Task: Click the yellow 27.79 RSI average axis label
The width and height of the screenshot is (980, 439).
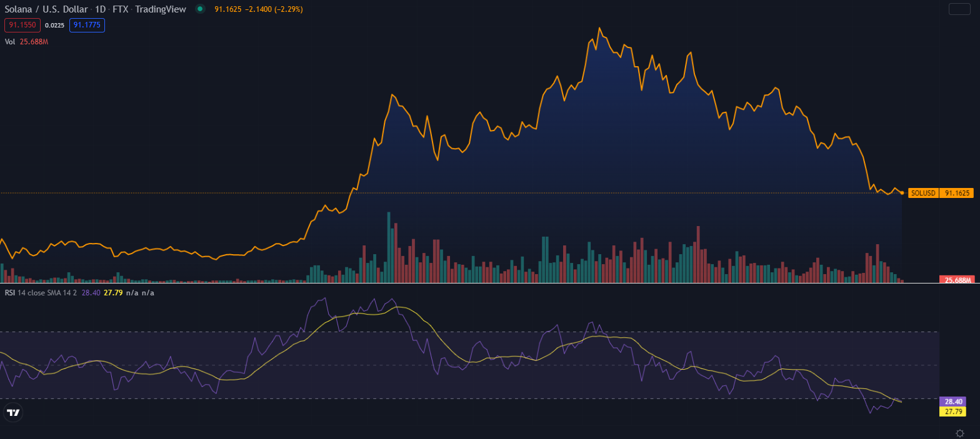Action: point(952,412)
